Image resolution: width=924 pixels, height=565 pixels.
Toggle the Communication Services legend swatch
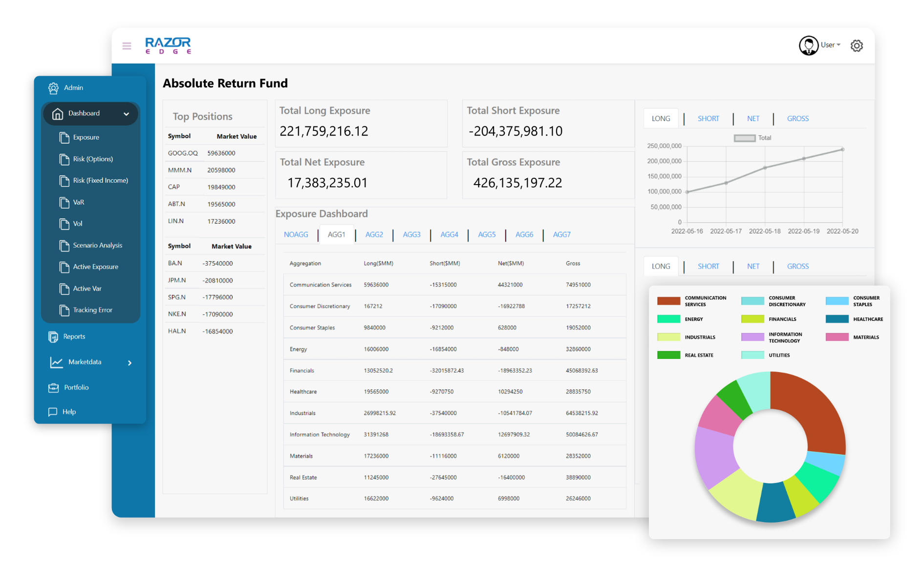point(668,301)
